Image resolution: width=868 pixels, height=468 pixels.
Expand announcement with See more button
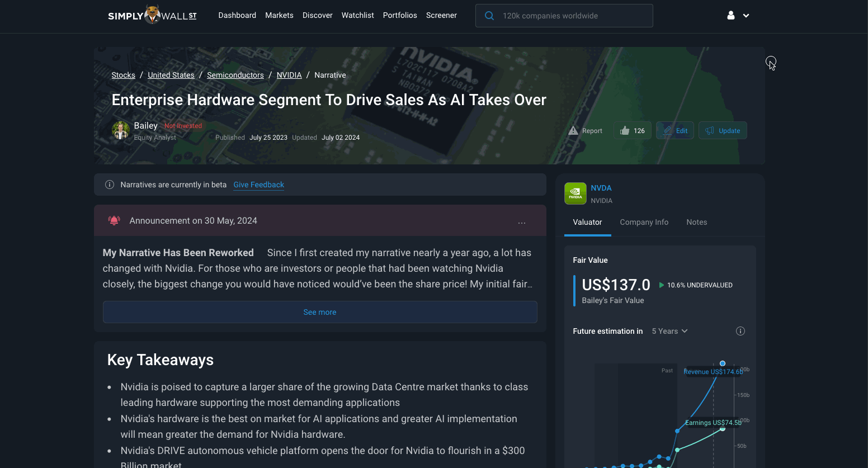click(x=320, y=312)
